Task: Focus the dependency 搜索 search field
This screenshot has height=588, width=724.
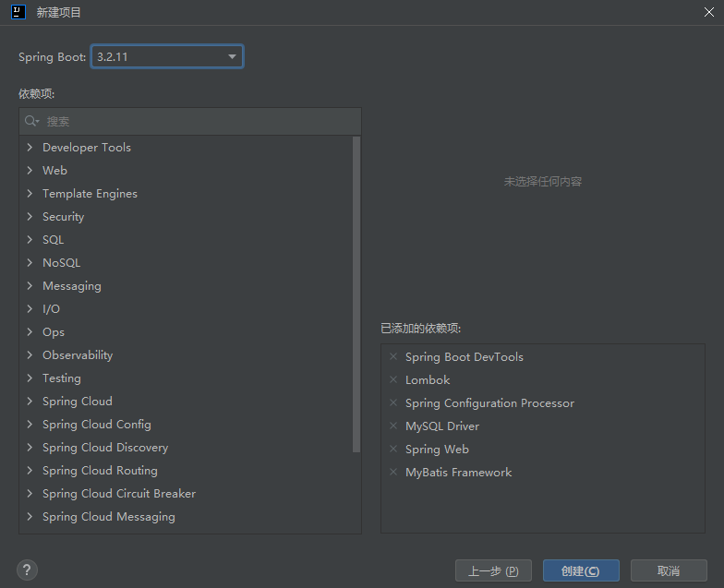Action: click(x=190, y=122)
